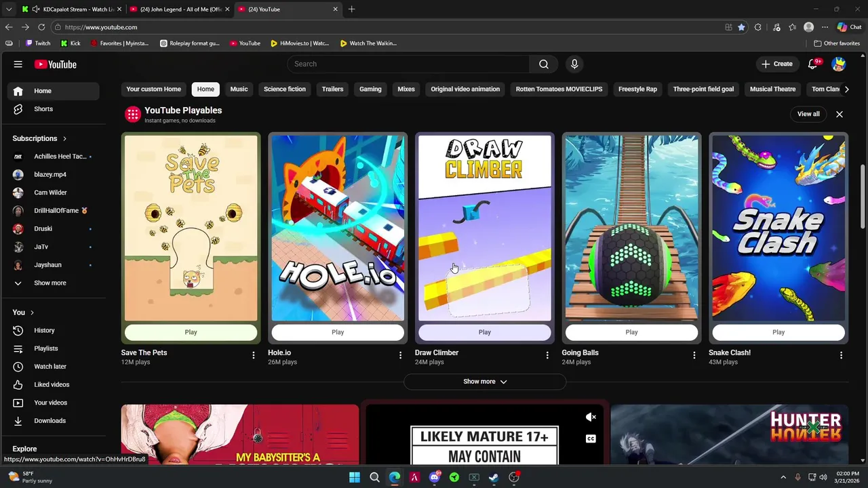Open the notifications bell
This screenshot has width=868, height=488.
[x=813, y=64]
